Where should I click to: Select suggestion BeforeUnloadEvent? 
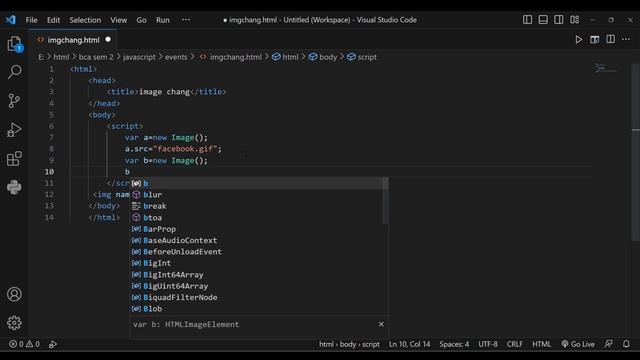pos(259,252)
